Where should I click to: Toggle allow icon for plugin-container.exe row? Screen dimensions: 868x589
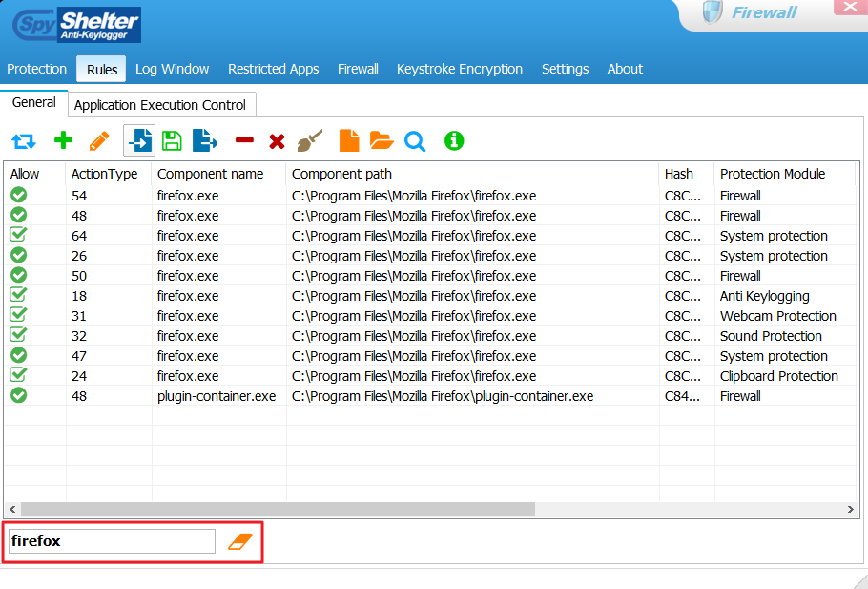(x=19, y=395)
